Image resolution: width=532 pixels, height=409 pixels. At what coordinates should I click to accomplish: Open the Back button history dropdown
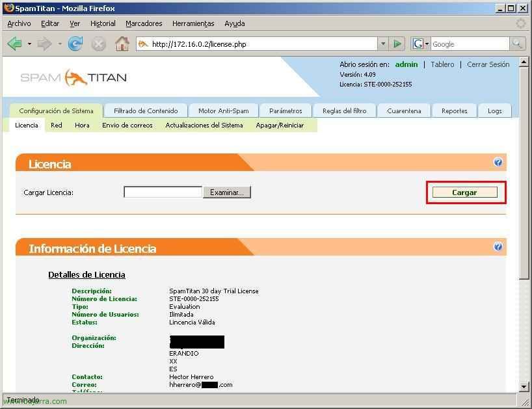pos(29,44)
